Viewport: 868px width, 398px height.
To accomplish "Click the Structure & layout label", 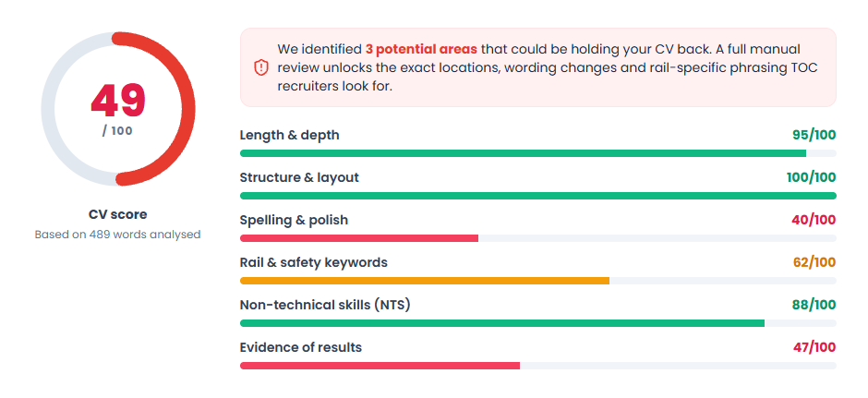I will tap(299, 177).
